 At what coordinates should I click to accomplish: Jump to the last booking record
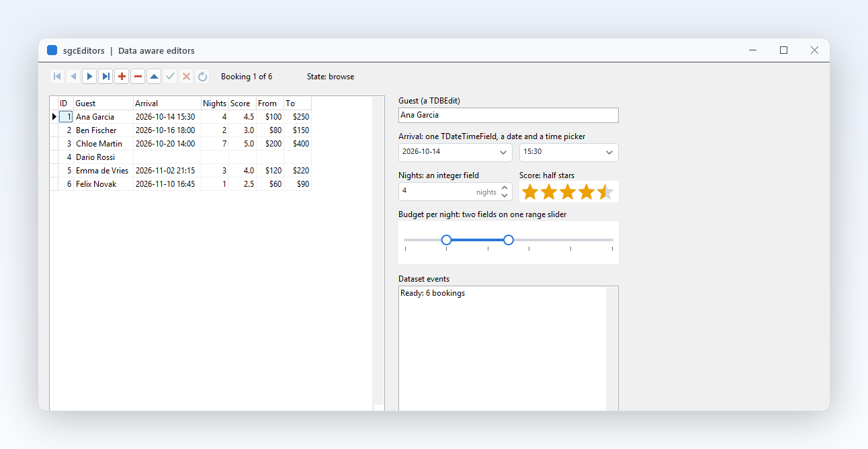coord(105,77)
